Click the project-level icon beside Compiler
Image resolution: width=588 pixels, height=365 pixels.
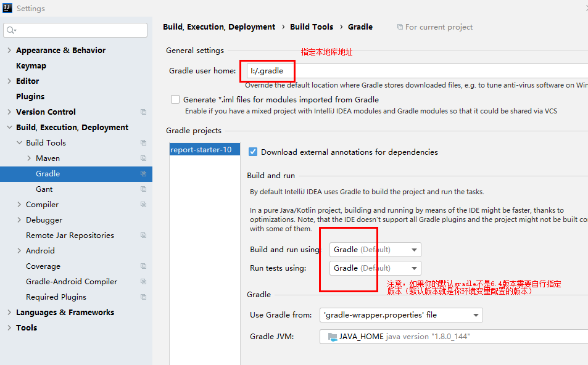(x=143, y=204)
